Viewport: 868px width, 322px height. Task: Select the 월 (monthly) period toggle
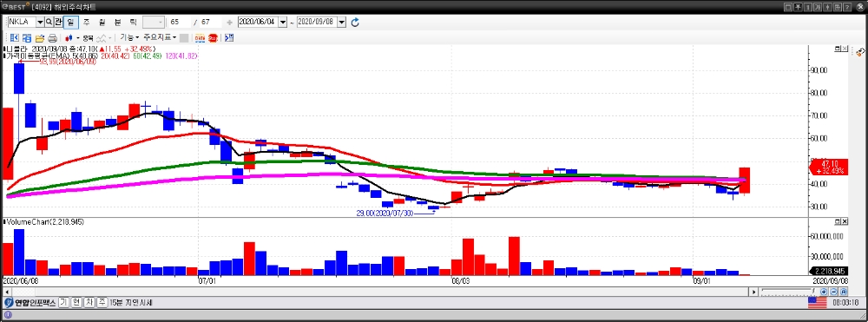coord(102,22)
